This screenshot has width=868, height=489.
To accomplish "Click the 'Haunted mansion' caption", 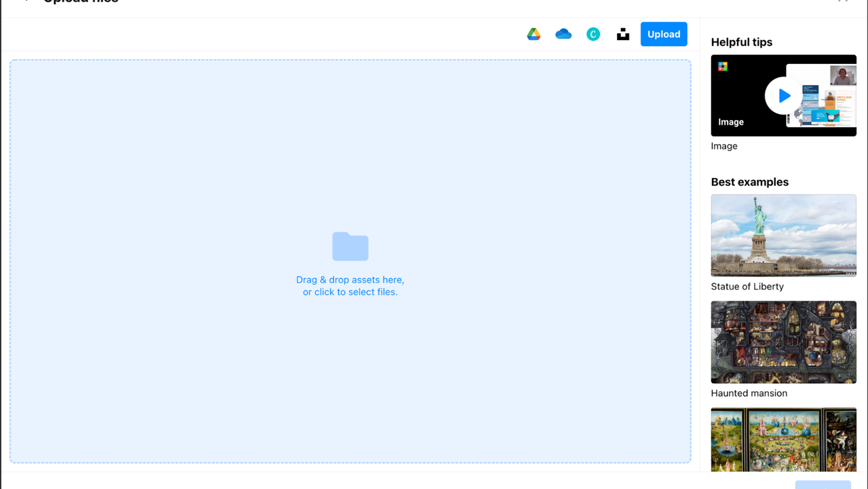I will click(x=749, y=393).
